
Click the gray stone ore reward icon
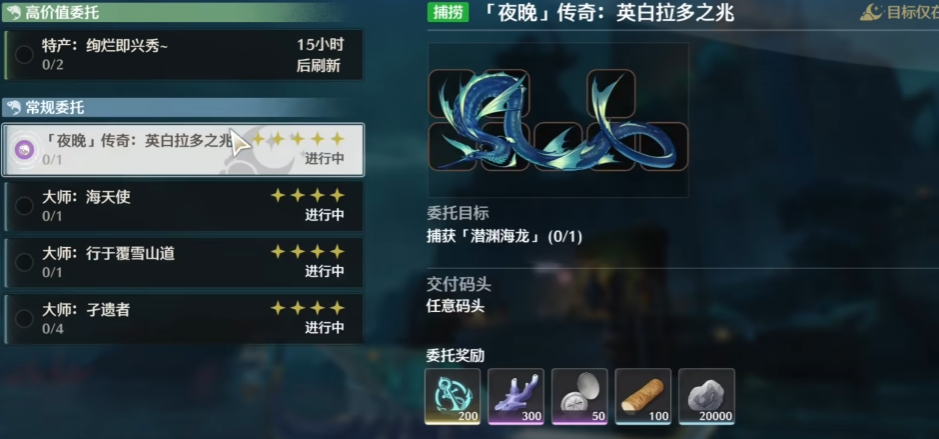(x=706, y=396)
